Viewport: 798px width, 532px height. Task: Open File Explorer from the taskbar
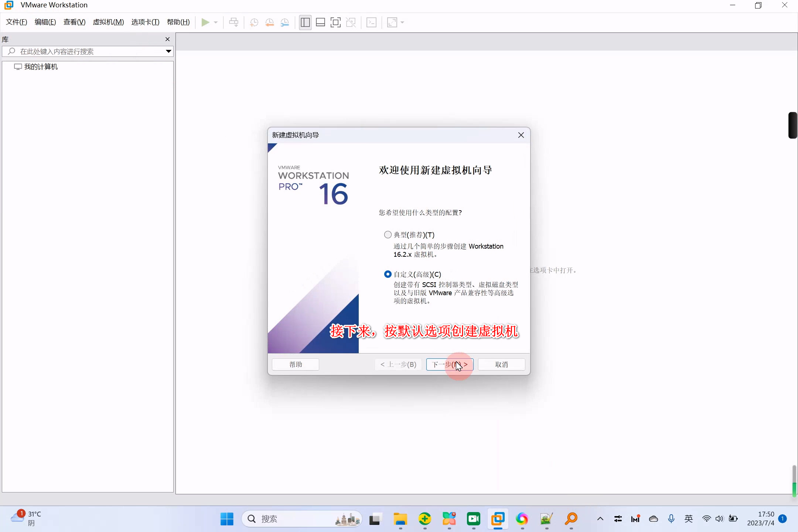pos(400,519)
